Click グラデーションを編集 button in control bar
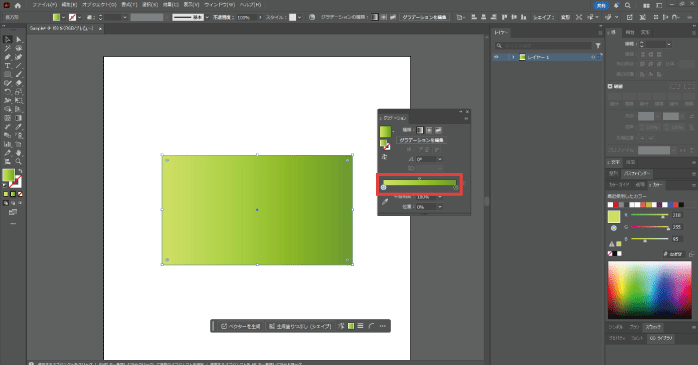The image size is (698, 365). click(424, 17)
